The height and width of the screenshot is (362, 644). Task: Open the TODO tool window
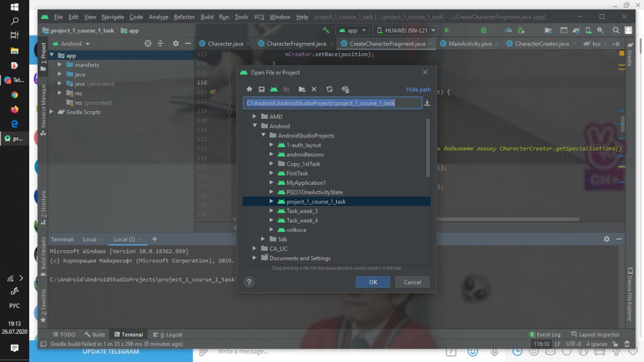[x=64, y=334]
